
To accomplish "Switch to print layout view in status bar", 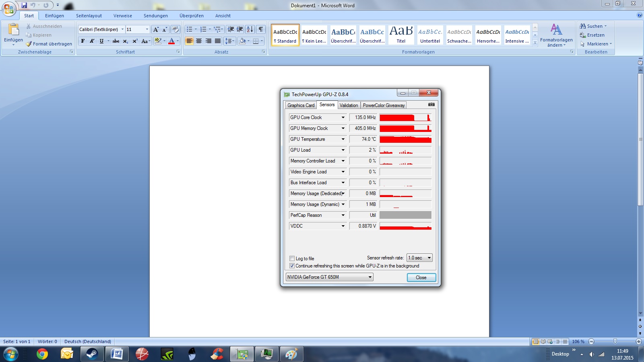I will click(536, 341).
